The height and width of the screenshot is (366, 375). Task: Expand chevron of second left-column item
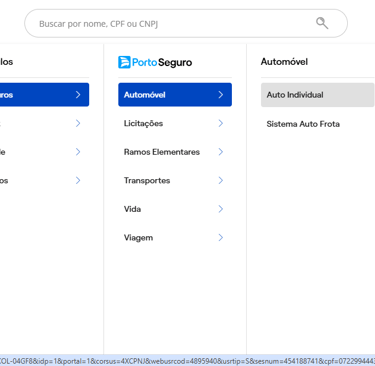[x=78, y=123]
